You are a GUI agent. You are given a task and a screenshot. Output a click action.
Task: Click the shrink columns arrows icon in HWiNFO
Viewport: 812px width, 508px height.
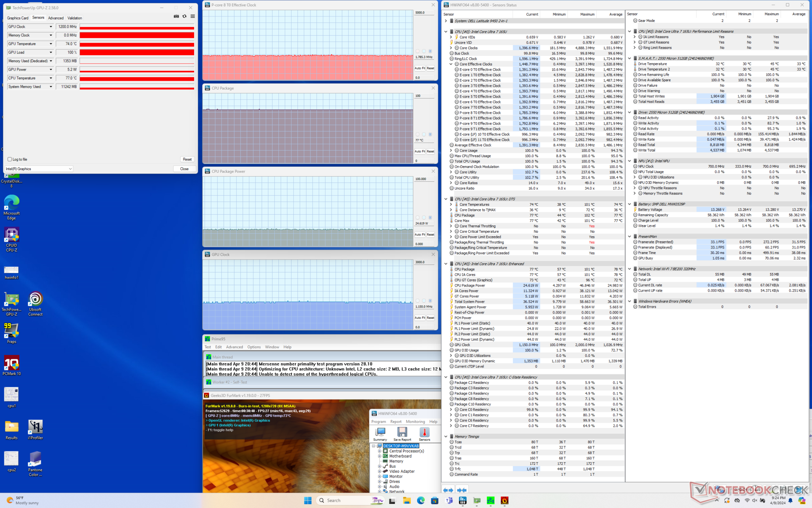tap(462, 490)
